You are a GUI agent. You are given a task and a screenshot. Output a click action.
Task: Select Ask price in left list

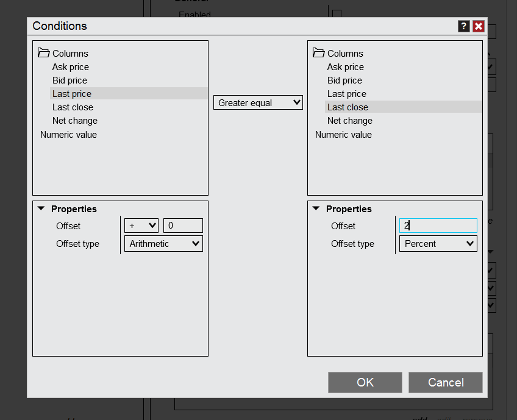71,67
